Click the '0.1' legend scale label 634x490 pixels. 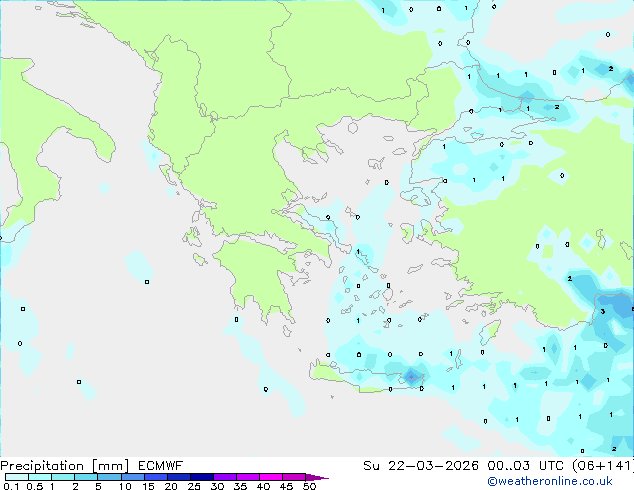11,486
